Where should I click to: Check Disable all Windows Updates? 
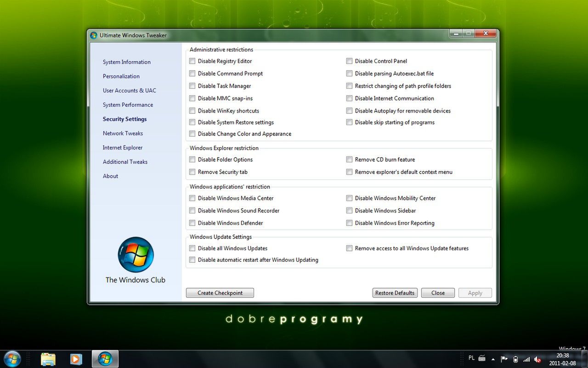click(192, 248)
